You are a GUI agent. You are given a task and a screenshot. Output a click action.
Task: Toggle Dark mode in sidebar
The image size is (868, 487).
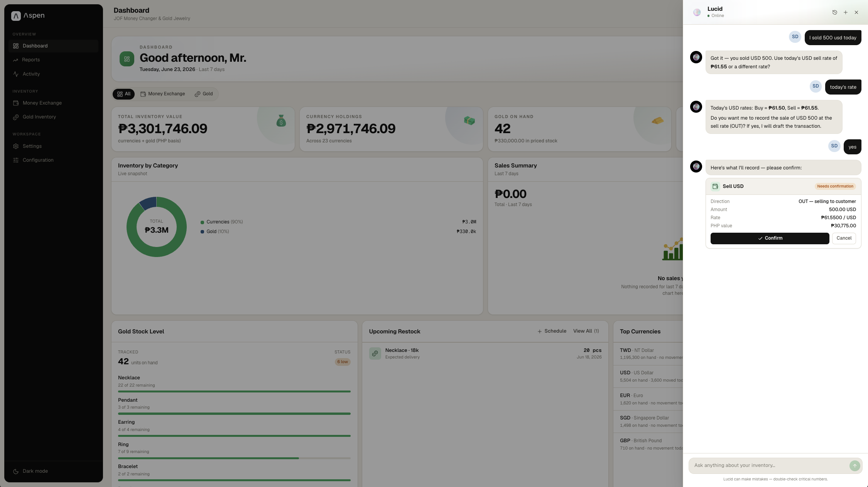pyautogui.click(x=54, y=472)
